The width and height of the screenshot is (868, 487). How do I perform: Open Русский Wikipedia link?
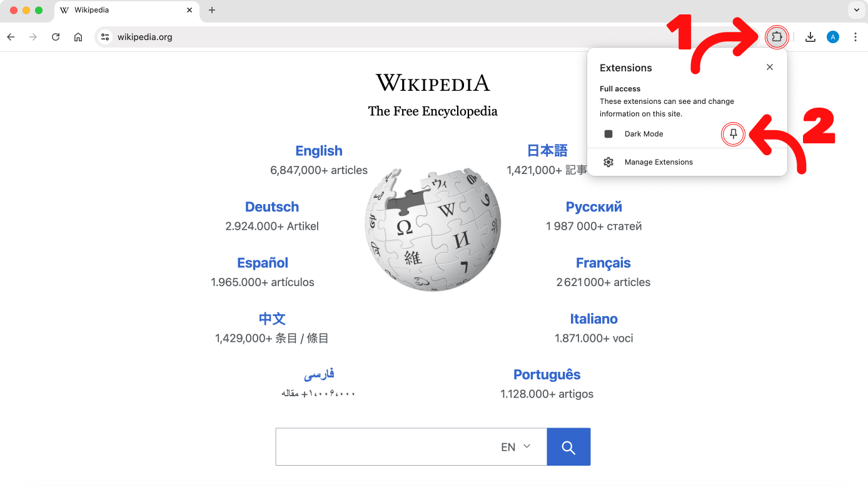(x=594, y=207)
